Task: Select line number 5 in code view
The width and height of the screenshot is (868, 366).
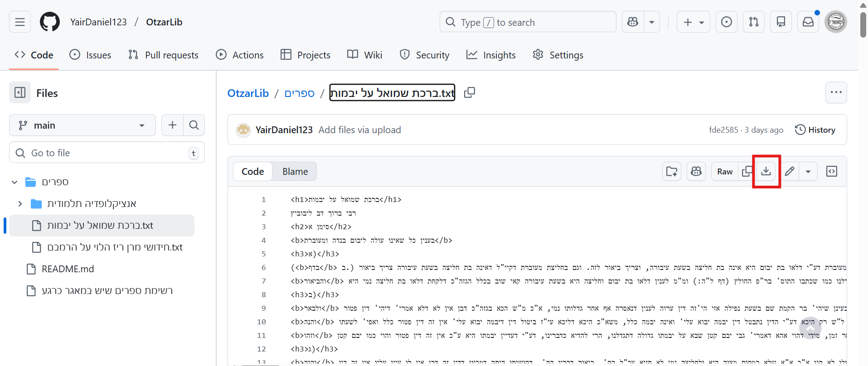Action: [263, 254]
